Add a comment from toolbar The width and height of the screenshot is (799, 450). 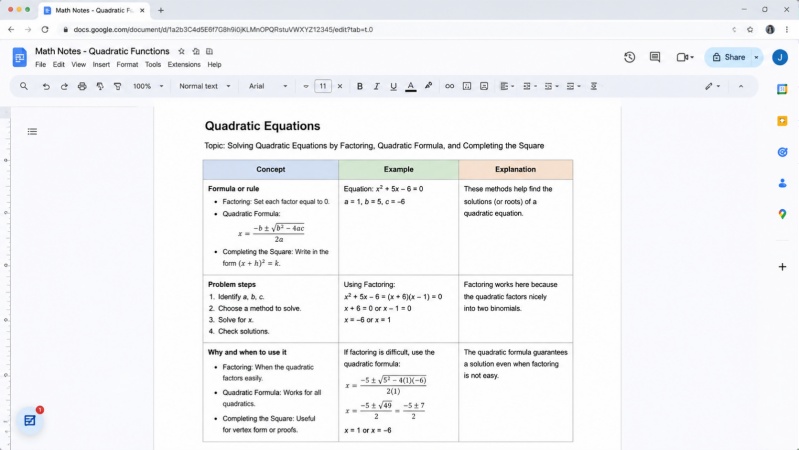tap(467, 86)
